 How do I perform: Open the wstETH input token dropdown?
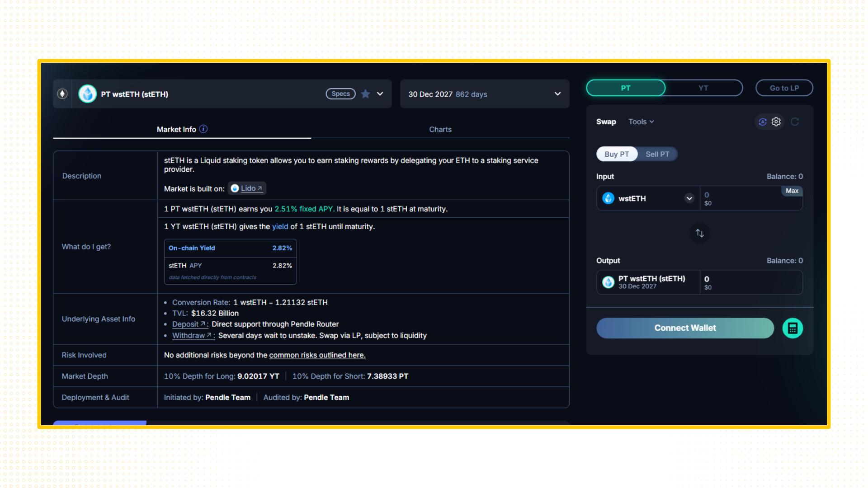tap(689, 198)
